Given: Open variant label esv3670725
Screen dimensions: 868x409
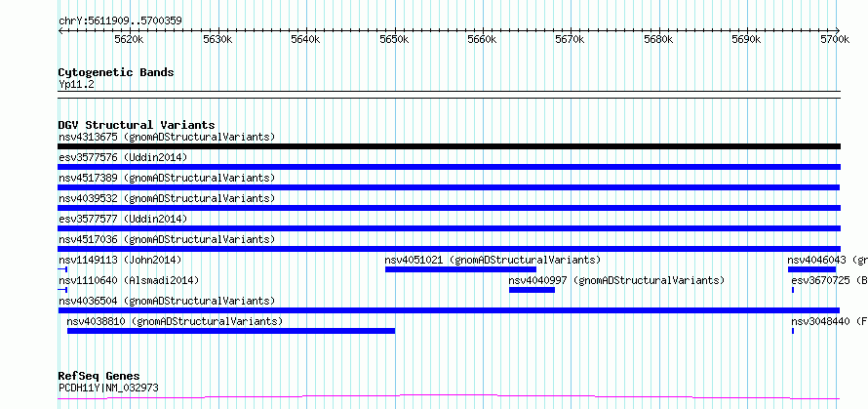Looking at the screenshot, I should point(829,280).
